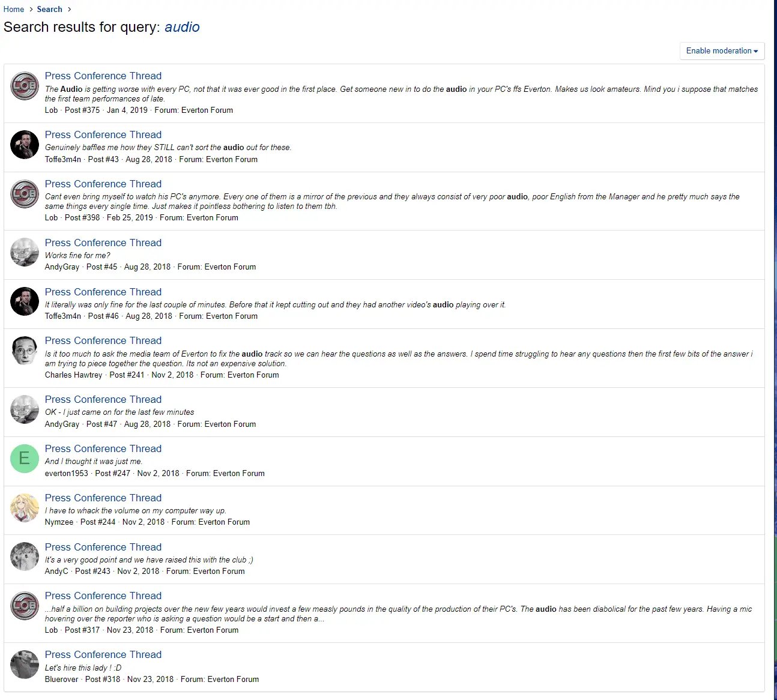Select 'Cant even bring myself to watch' snippet
Viewport: 777px width, 700px height.
pyautogui.click(x=392, y=201)
